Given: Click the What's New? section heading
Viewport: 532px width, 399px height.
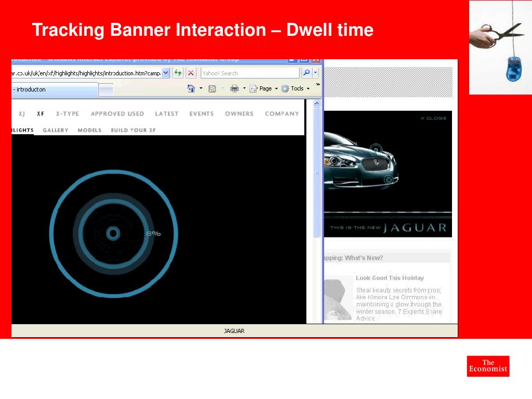Looking at the screenshot, I should click(x=353, y=258).
